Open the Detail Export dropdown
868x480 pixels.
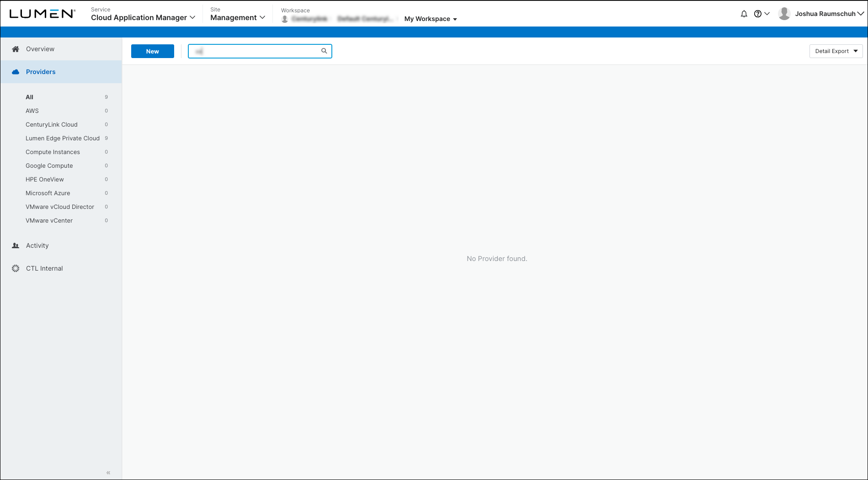click(836, 51)
